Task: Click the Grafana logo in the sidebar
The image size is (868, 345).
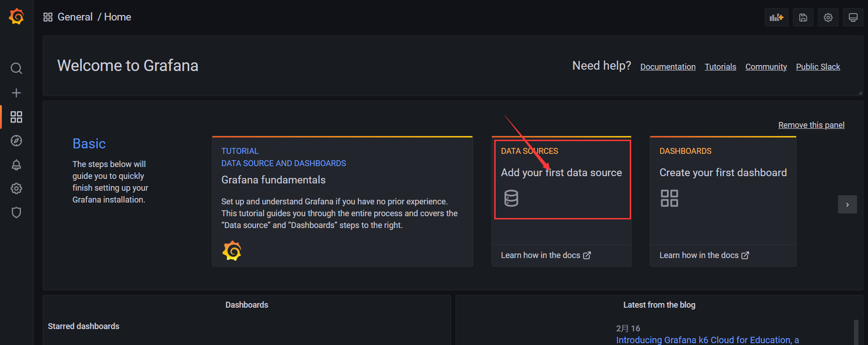Action: pyautogui.click(x=16, y=16)
